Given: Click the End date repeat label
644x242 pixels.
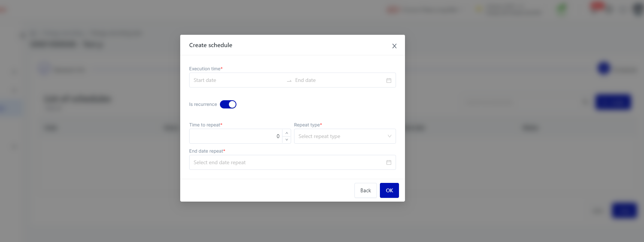Looking at the screenshot, I should [206, 151].
